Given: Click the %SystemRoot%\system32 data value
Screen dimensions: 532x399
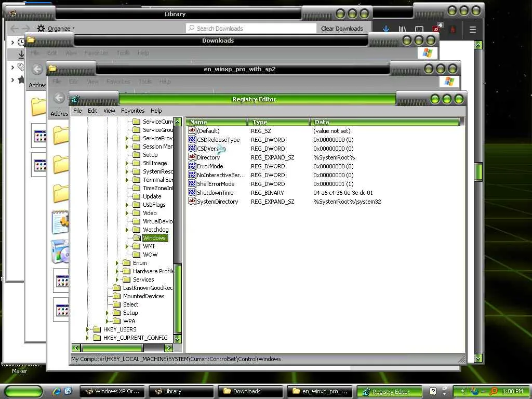Looking at the screenshot, I should pyautogui.click(x=347, y=202).
